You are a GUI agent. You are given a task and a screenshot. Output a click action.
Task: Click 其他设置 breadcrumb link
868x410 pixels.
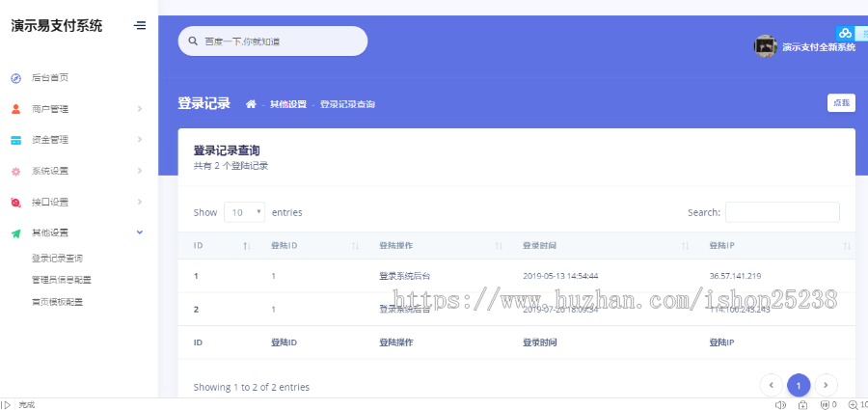[287, 104]
